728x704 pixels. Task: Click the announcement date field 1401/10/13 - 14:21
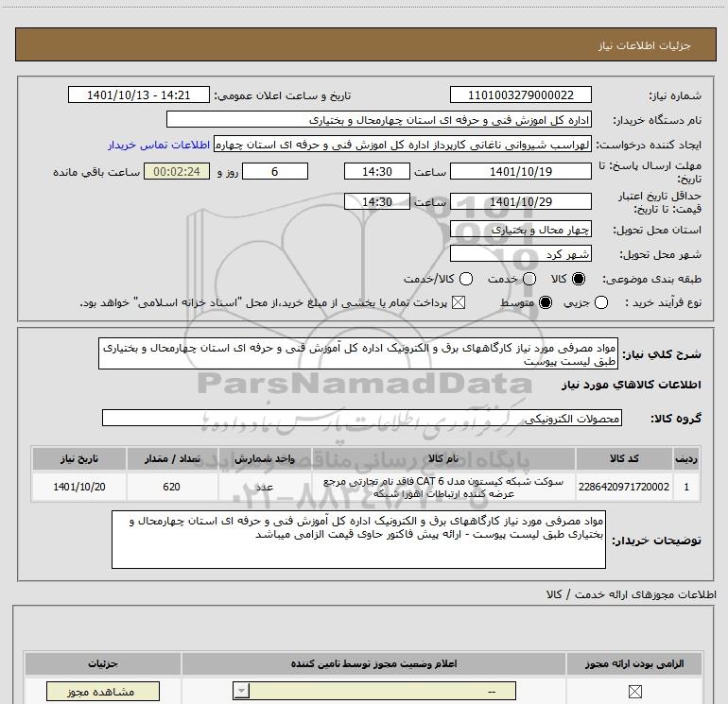139,94
